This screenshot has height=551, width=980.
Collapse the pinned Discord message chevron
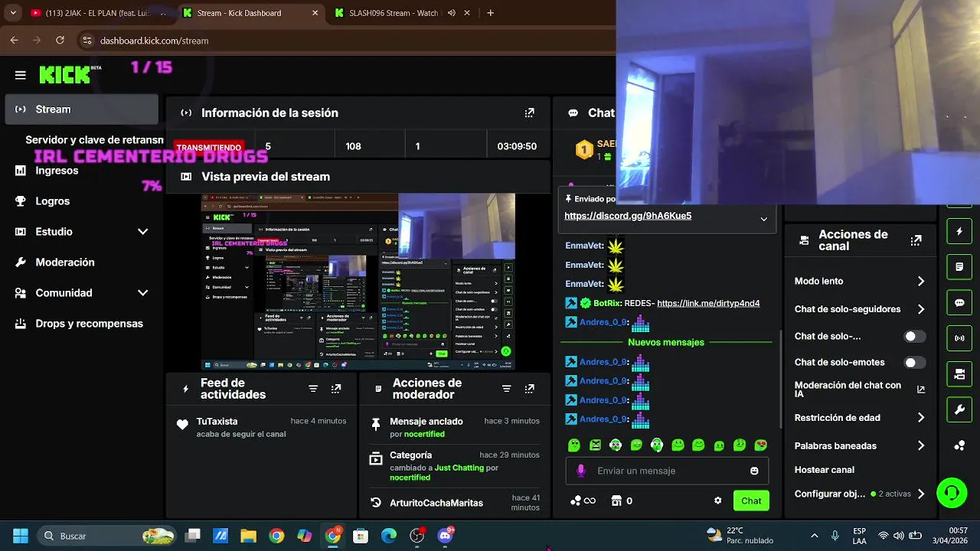coord(763,219)
